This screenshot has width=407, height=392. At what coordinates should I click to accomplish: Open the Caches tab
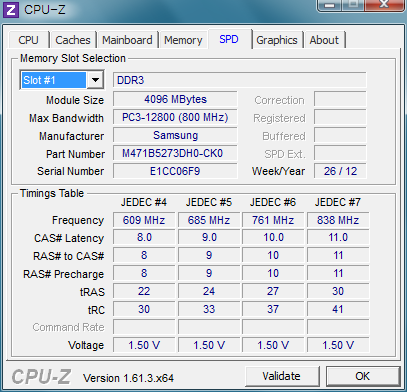tap(73, 40)
